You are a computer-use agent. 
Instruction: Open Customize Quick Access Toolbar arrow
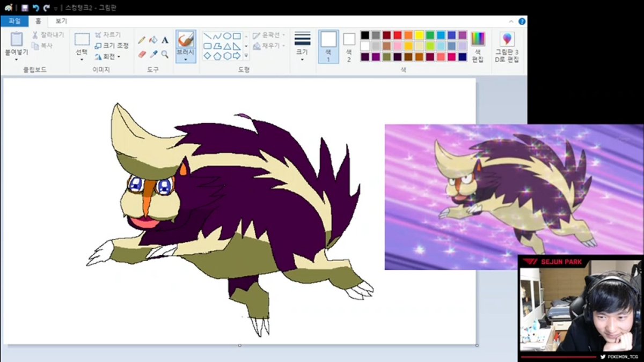pos(56,8)
